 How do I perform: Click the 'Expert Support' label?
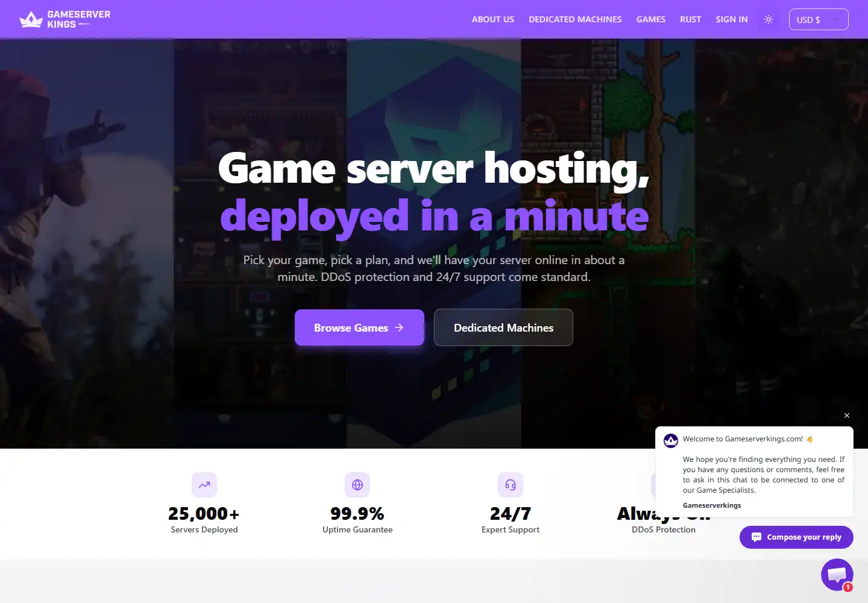511,529
